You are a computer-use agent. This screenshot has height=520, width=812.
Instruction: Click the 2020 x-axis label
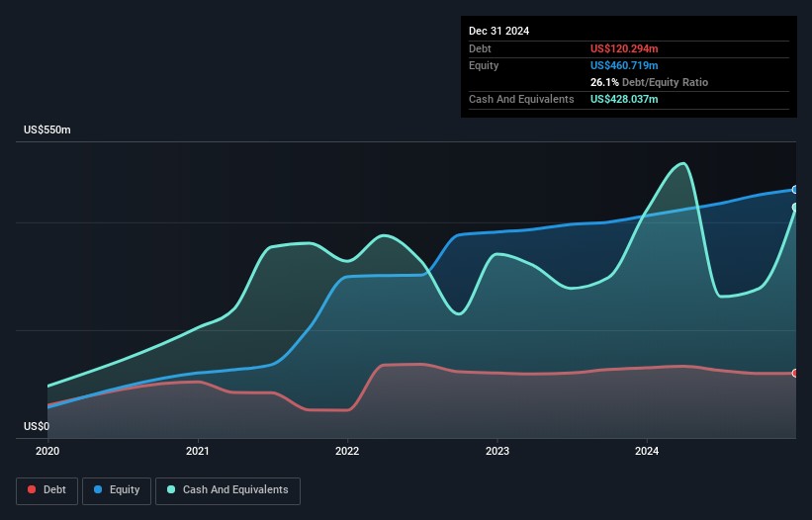pyautogui.click(x=47, y=451)
